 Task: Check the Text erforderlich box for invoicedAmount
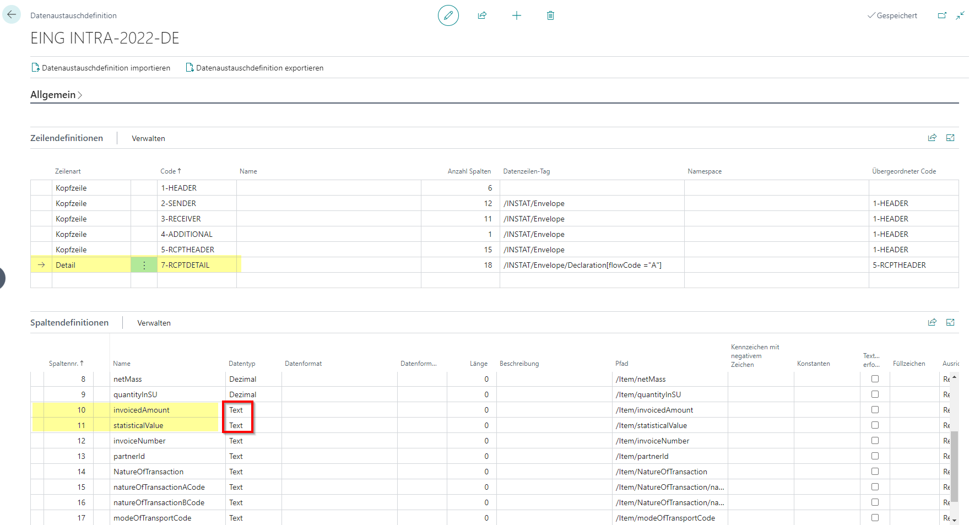[x=875, y=409]
